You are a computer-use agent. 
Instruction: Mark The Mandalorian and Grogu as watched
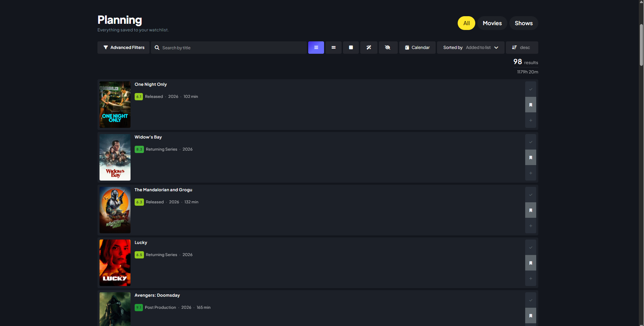[x=531, y=195]
